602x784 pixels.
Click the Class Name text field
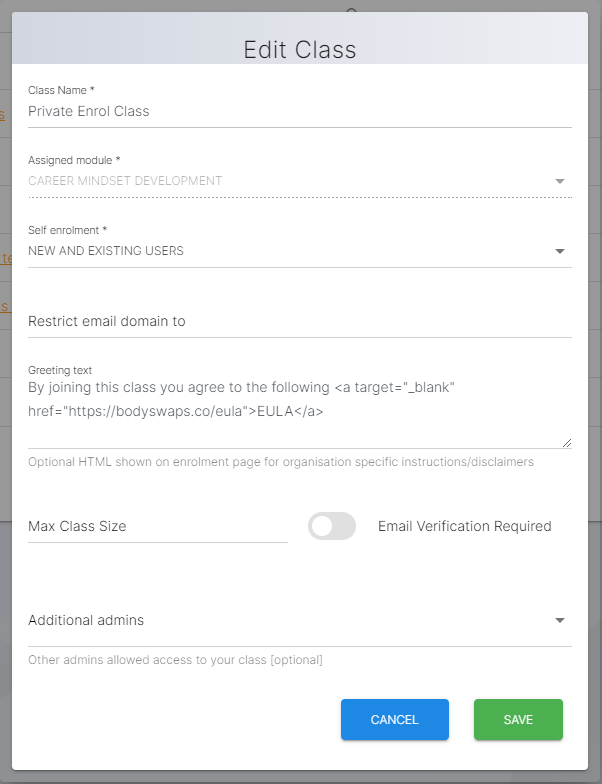(x=299, y=112)
